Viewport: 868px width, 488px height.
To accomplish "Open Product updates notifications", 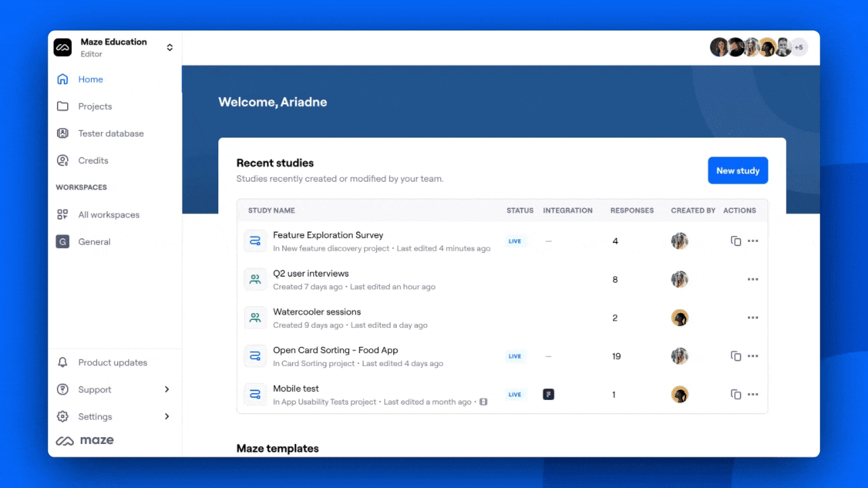I will point(114,363).
